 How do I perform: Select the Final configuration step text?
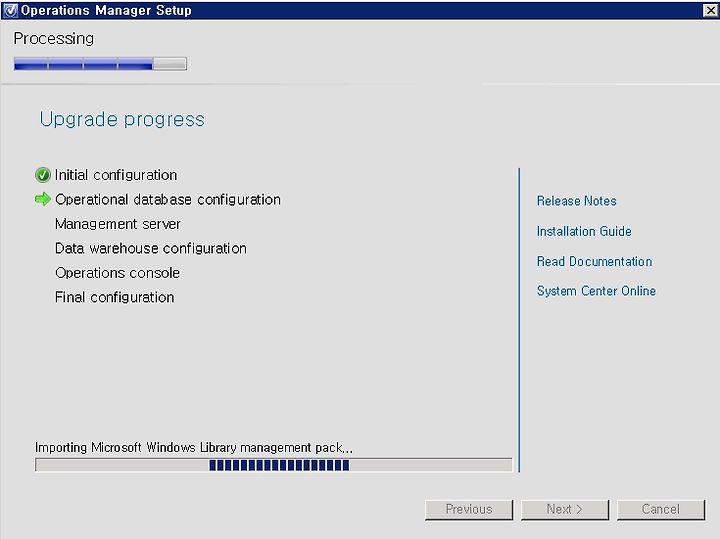click(x=114, y=298)
